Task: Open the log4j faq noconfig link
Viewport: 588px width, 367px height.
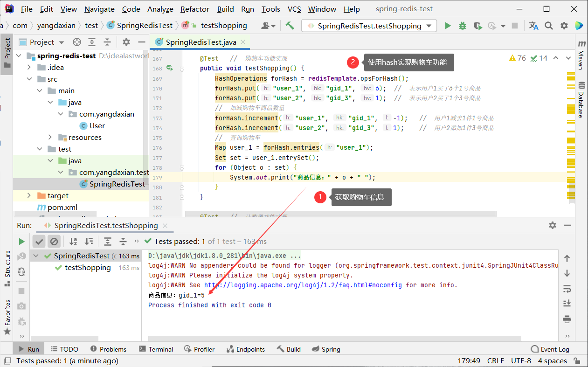Action: point(303,285)
